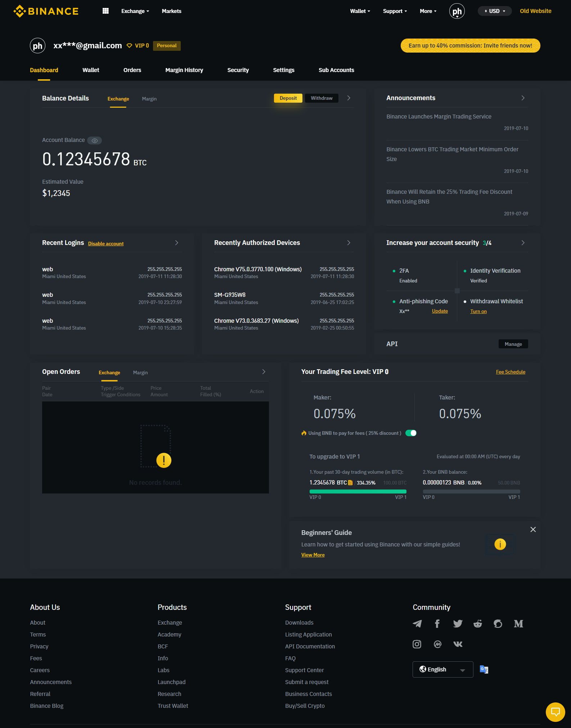This screenshot has width=571, height=728.
Task: Close the Beginners' Guide card
Action: coord(533,530)
